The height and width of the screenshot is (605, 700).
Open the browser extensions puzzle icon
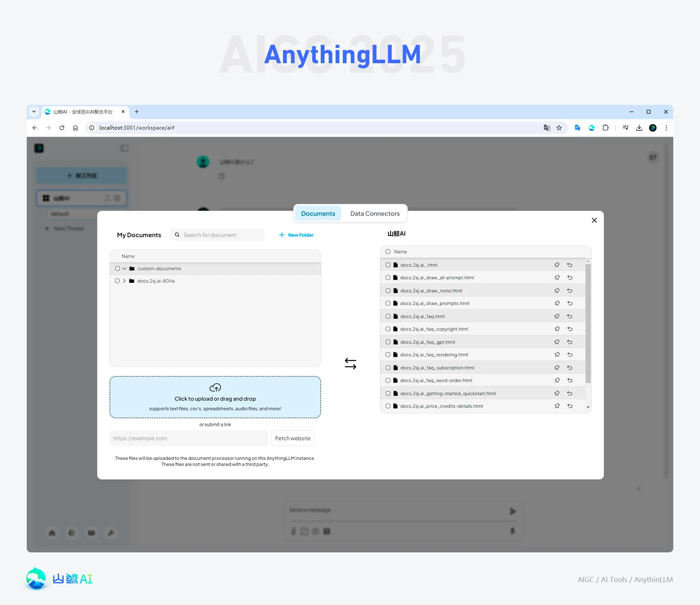coord(605,128)
